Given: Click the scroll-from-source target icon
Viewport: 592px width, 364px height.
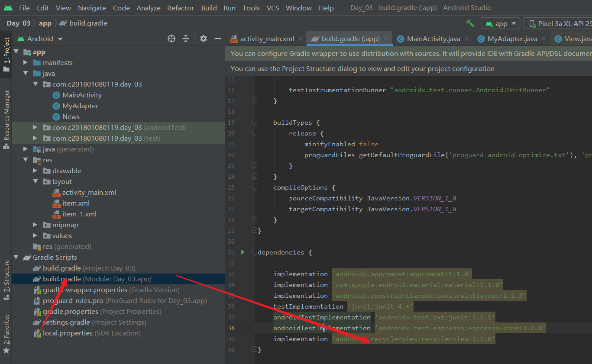Looking at the screenshot, I should click(x=171, y=39).
